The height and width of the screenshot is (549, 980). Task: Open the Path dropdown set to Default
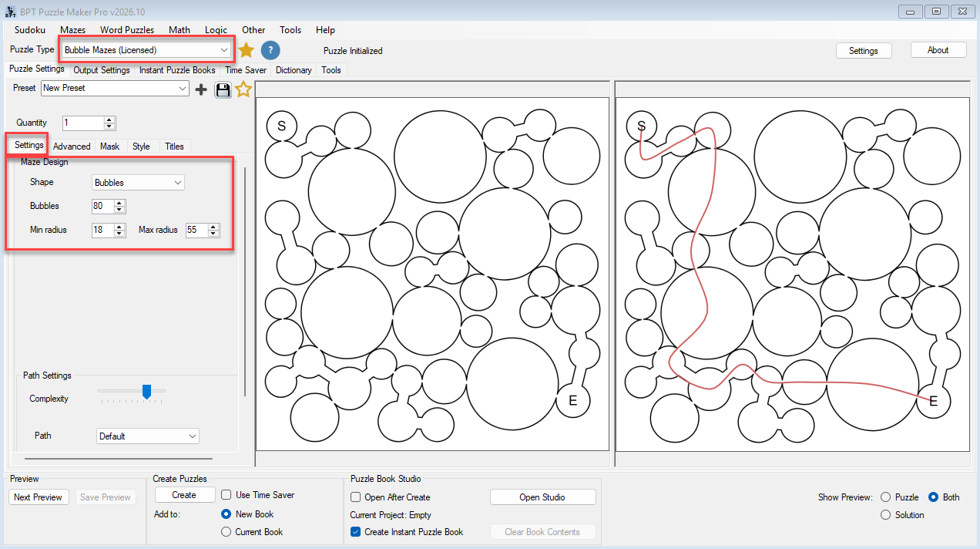click(x=148, y=436)
